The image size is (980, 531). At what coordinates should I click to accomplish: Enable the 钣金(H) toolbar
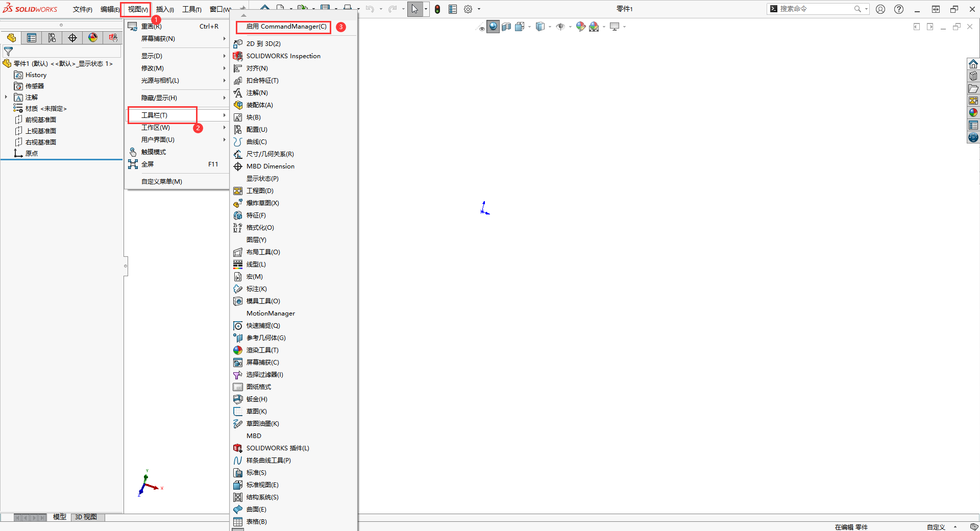point(256,399)
